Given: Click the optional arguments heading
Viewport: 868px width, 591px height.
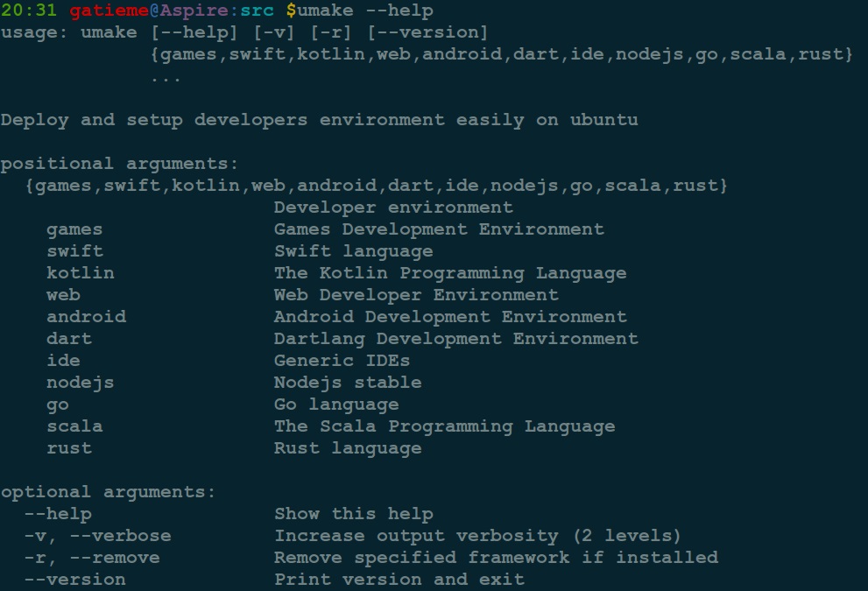Looking at the screenshot, I should [x=108, y=492].
